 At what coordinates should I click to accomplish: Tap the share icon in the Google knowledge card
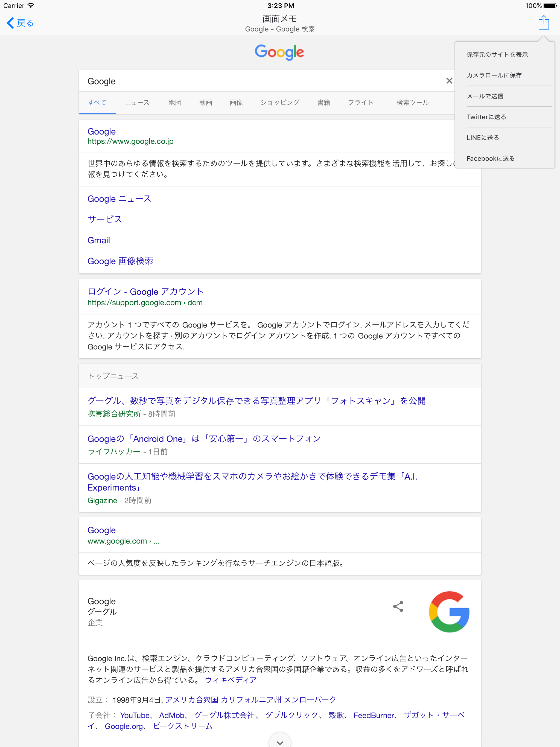point(398,606)
